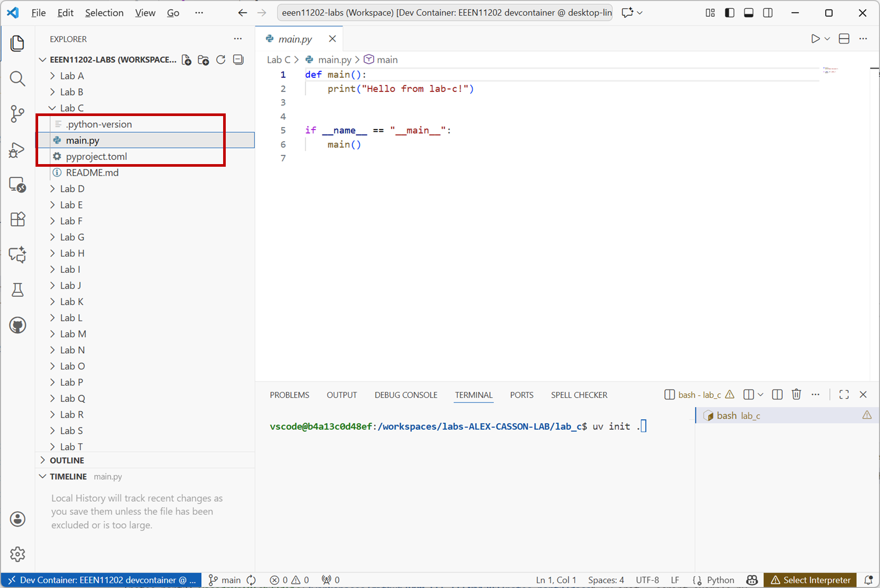The width and height of the screenshot is (880, 588).
Task: Maximize the terminal panel size
Action: (x=843, y=395)
